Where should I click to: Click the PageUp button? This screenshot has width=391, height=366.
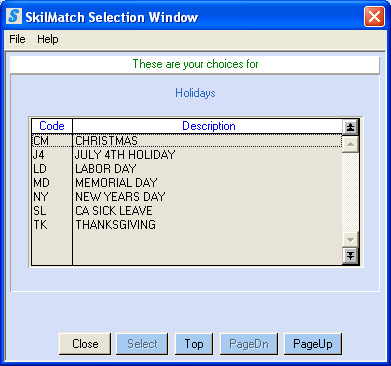coord(313,344)
